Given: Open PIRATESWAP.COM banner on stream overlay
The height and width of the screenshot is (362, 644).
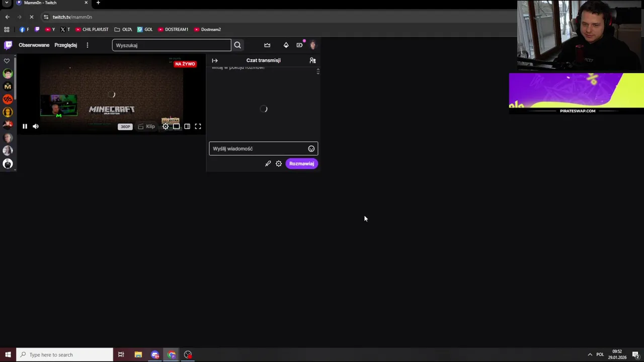Looking at the screenshot, I should 576,94.
